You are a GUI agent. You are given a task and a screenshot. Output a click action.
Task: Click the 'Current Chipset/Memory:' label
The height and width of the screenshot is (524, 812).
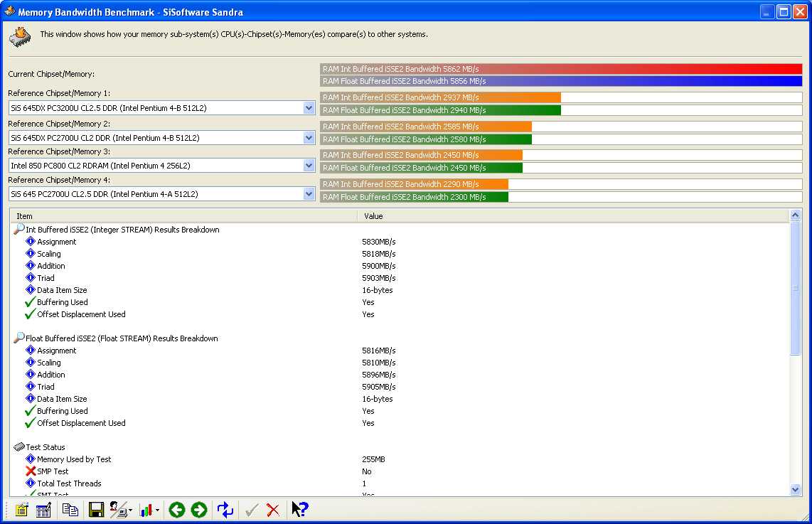pyautogui.click(x=51, y=74)
